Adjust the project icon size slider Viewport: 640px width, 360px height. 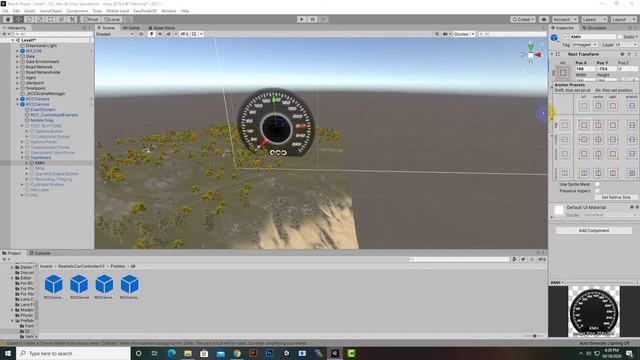click(x=534, y=336)
